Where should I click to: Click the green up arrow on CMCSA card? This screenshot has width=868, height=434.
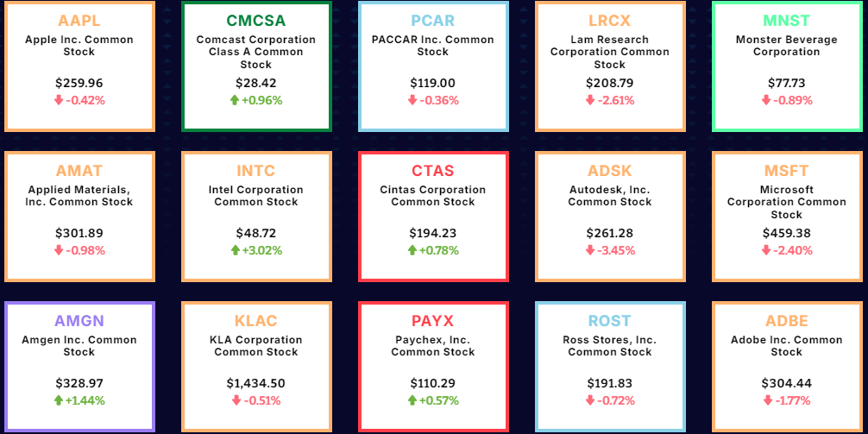234,100
